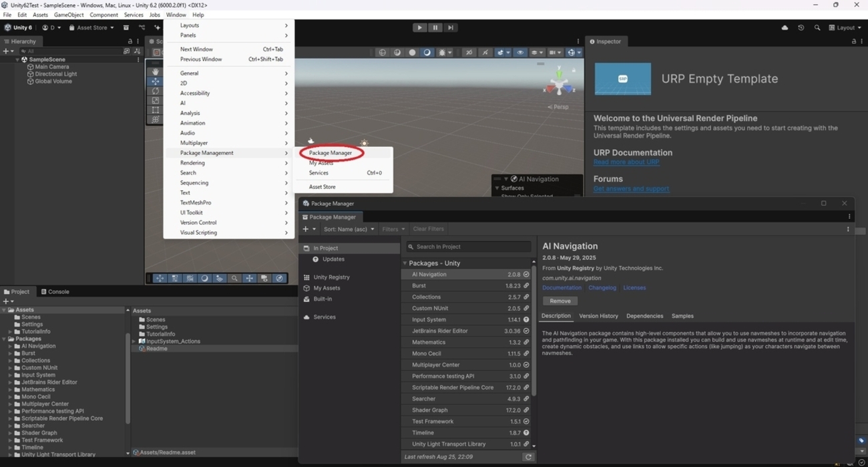Select the Move tool in Scene toolbar

[155, 81]
